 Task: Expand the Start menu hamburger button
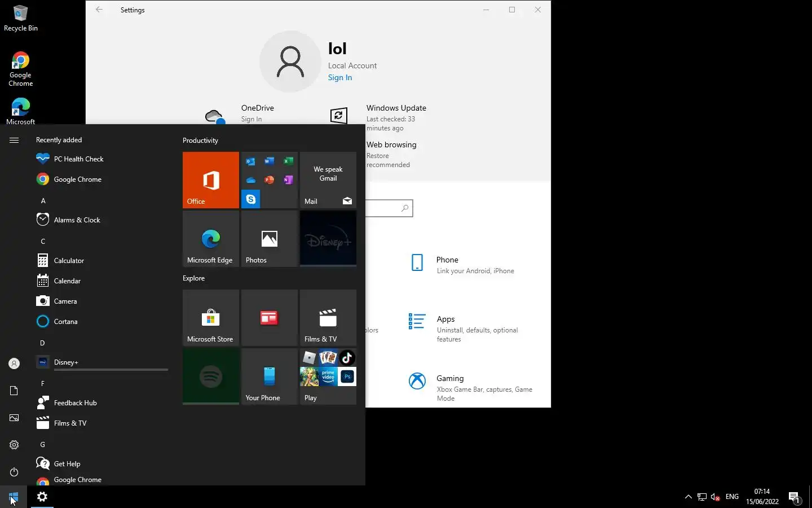[14, 140]
